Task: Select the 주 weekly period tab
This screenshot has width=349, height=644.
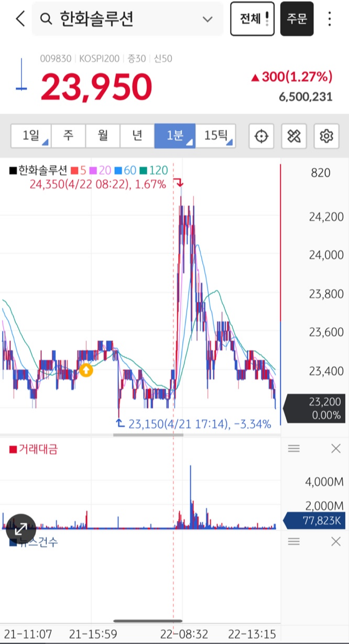Action: pos(68,136)
